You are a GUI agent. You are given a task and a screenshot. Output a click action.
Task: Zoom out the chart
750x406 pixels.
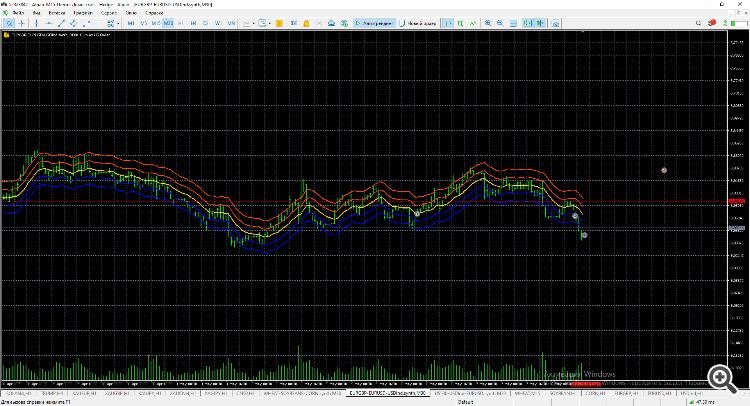[x=500, y=23]
